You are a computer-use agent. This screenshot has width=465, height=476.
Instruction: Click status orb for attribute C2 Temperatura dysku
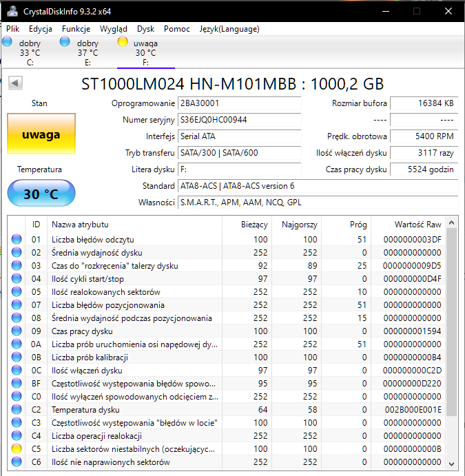click(x=17, y=409)
